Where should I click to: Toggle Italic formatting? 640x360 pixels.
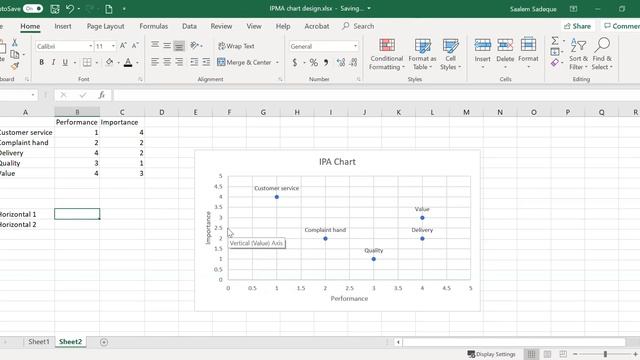[53, 62]
